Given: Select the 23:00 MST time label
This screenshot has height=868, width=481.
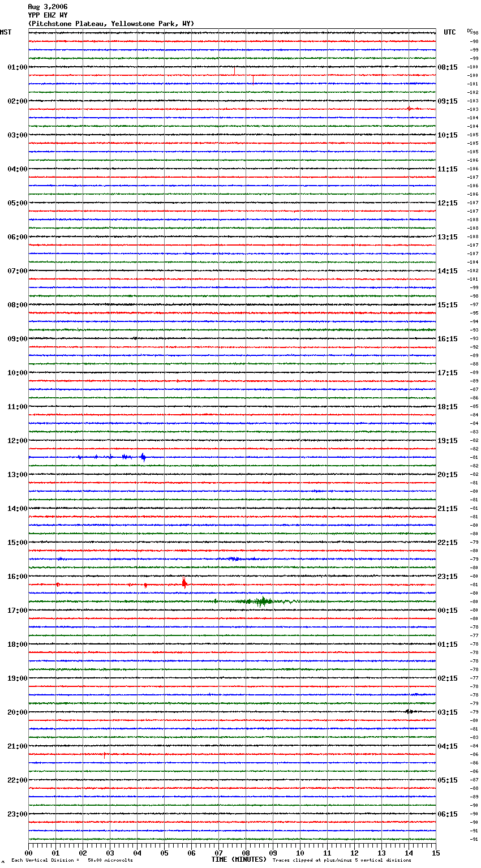Looking at the screenshot, I should pos(18,814).
